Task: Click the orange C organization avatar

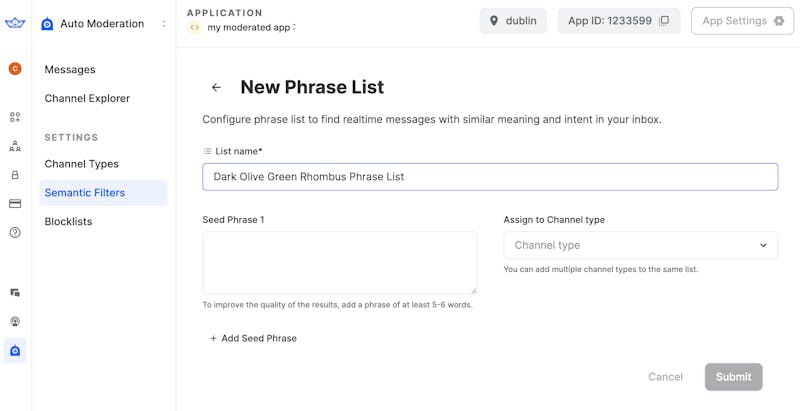Action: coord(15,69)
